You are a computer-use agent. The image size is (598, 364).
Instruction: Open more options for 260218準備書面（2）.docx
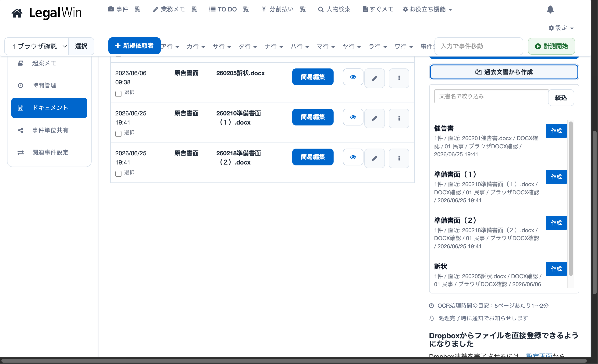point(399,158)
